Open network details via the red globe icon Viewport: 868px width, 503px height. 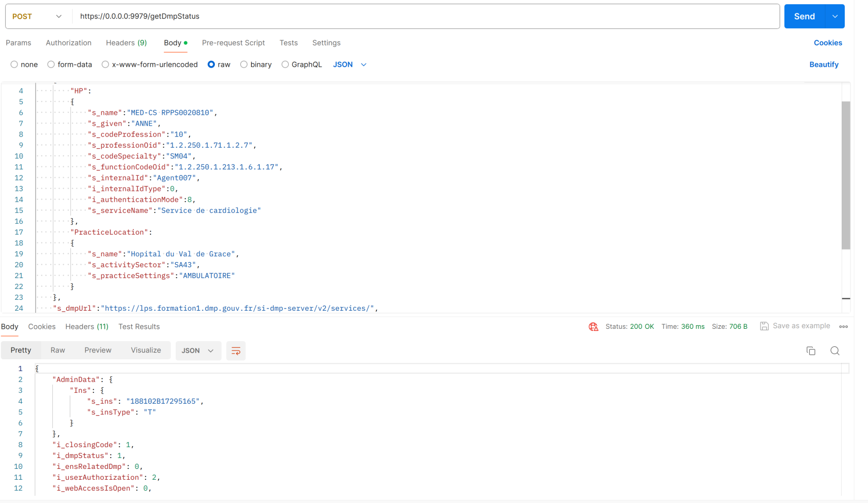click(593, 326)
